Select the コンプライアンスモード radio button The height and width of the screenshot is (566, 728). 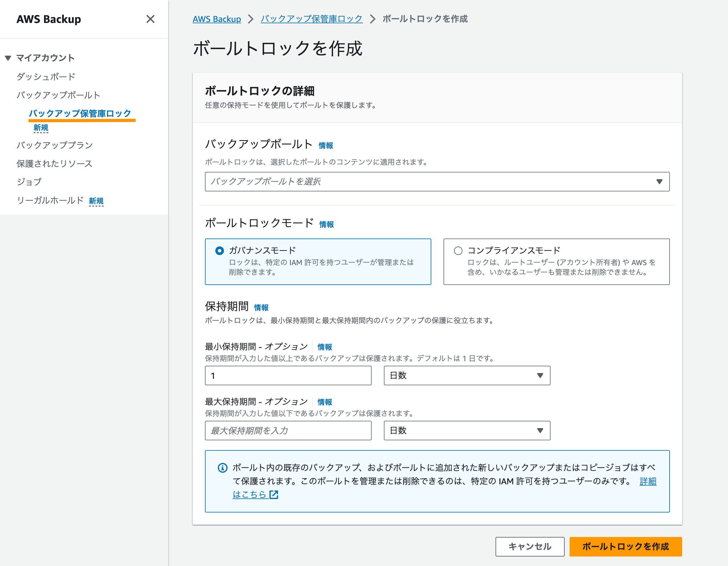coord(458,250)
